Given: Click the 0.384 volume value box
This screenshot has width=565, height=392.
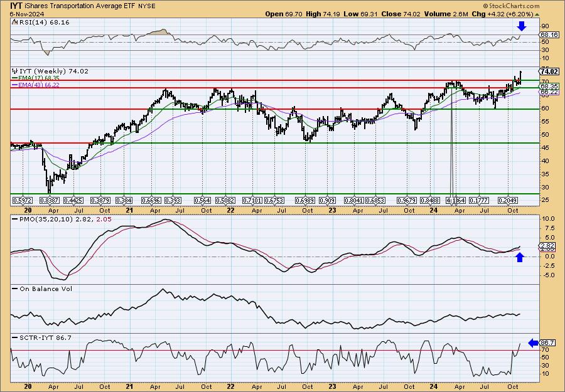Looking at the screenshot, I should click(124, 200).
